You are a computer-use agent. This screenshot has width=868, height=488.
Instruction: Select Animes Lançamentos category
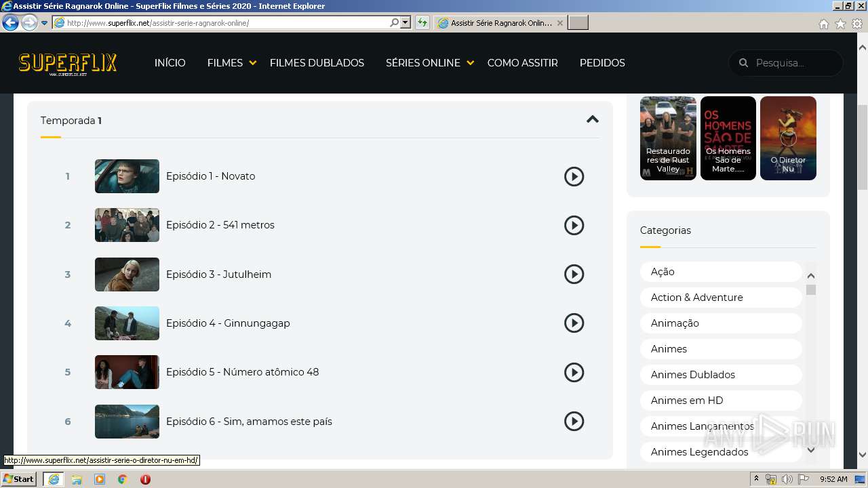721,426
